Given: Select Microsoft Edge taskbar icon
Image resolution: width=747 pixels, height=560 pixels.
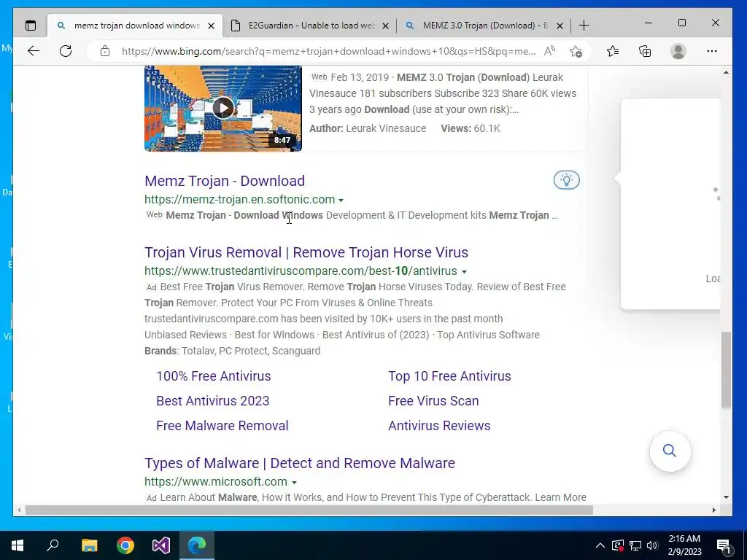Looking at the screenshot, I should point(197,545).
